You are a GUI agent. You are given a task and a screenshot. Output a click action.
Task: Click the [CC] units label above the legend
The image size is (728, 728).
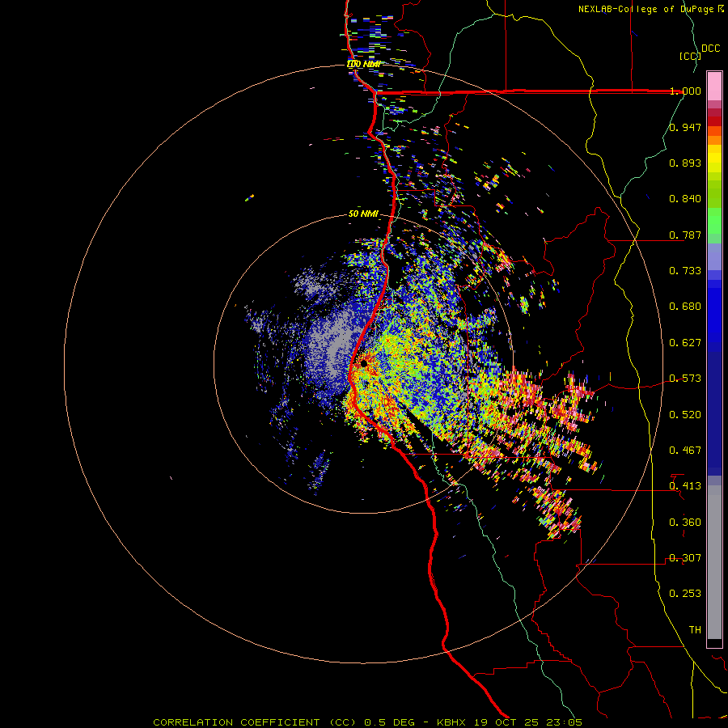click(690, 56)
